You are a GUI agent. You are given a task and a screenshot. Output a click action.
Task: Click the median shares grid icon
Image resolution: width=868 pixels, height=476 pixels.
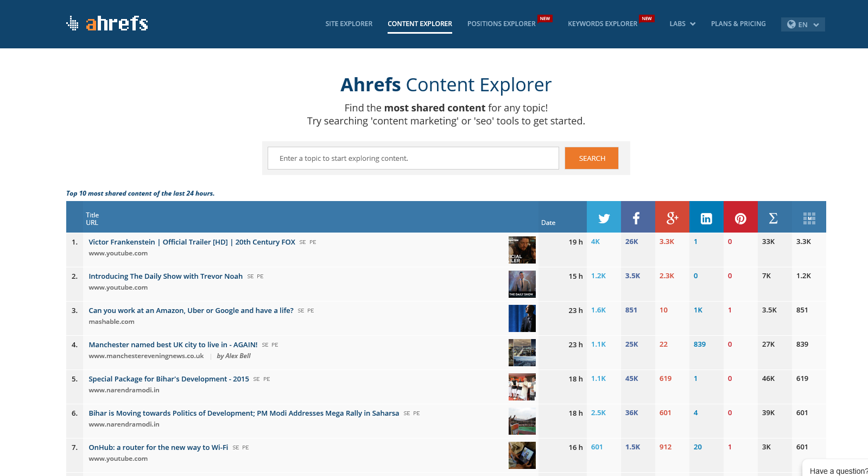coord(809,218)
